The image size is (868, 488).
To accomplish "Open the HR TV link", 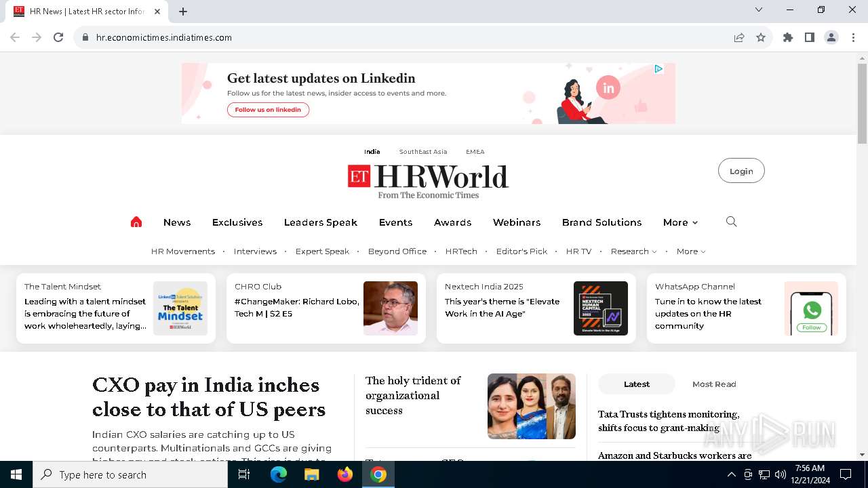I will pos(578,251).
